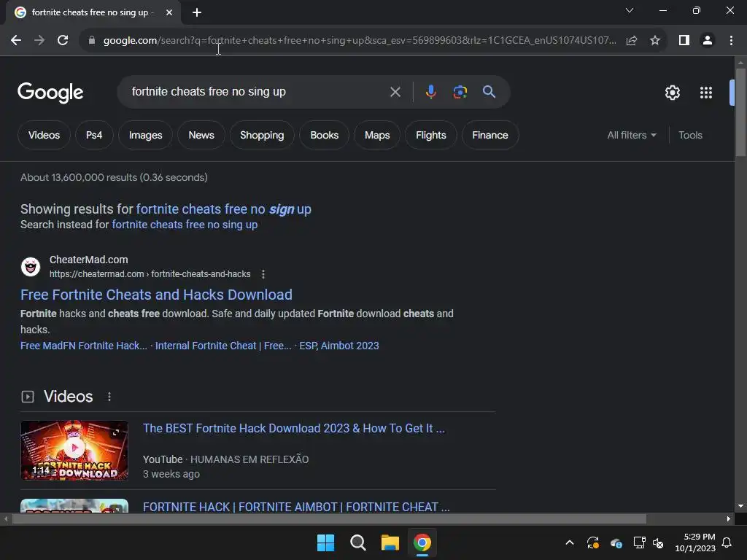This screenshot has height=560, width=747.
Task: Open 'Free Fortnite Cheats and Hacks Download' result
Action: pos(156,295)
